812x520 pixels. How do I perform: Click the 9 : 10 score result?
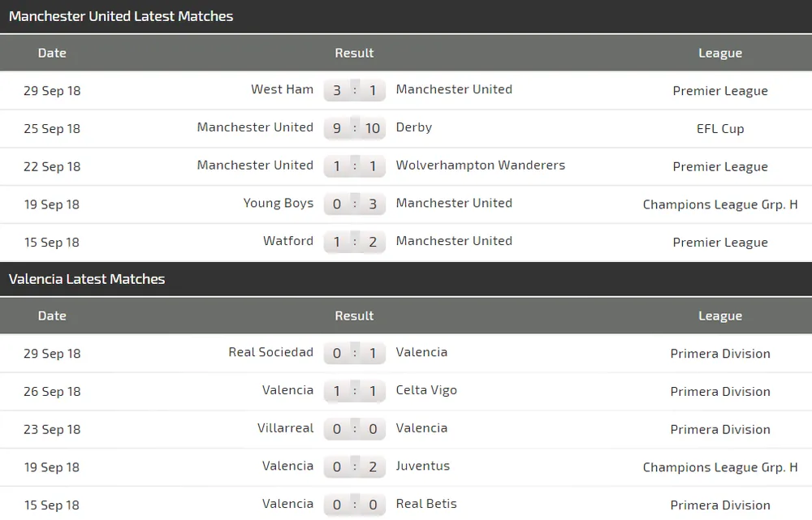coord(355,128)
